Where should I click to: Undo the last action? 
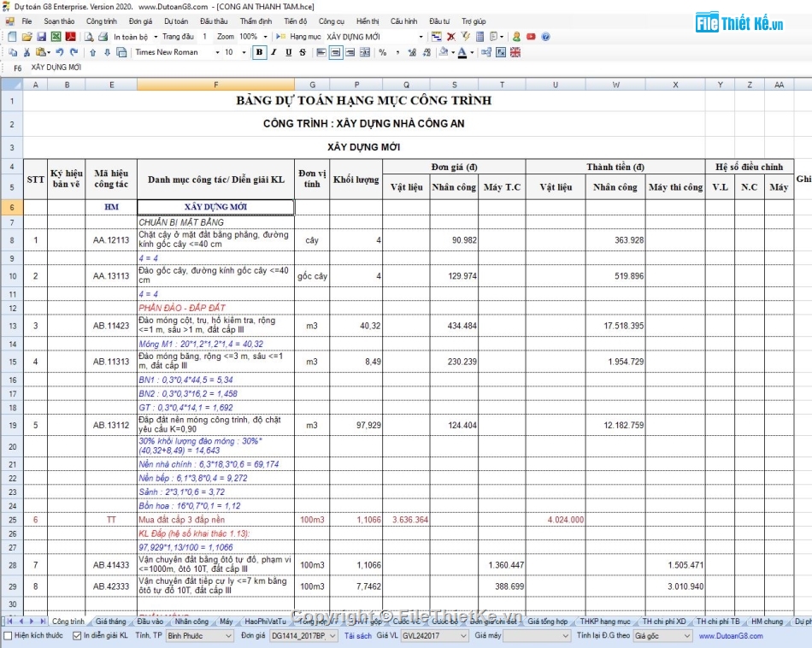[x=60, y=52]
